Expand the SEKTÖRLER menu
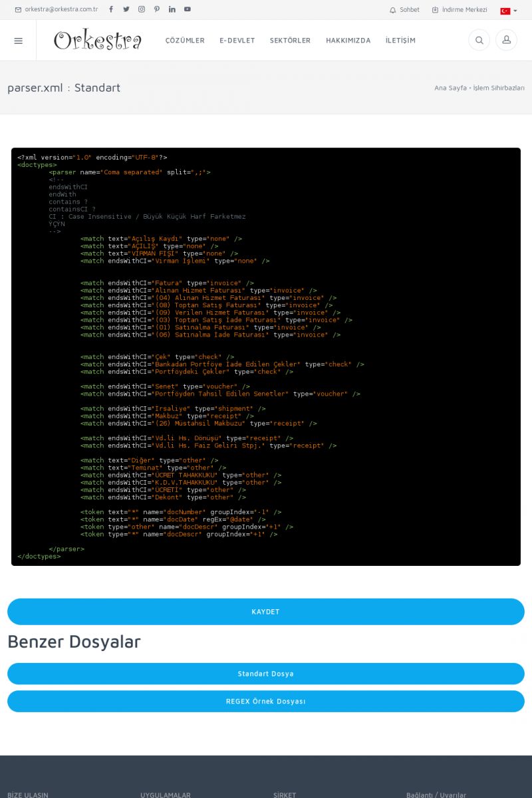The width and height of the screenshot is (532, 798). (x=290, y=41)
